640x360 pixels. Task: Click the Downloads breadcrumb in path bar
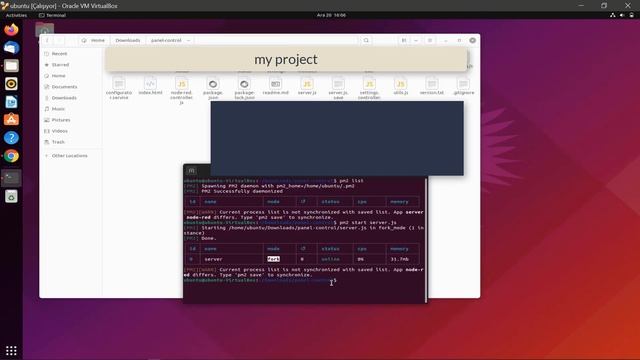pyautogui.click(x=127, y=40)
